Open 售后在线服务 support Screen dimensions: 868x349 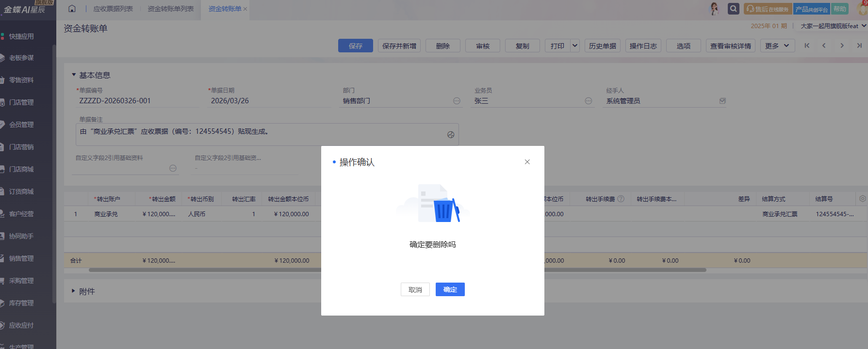[x=768, y=9]
